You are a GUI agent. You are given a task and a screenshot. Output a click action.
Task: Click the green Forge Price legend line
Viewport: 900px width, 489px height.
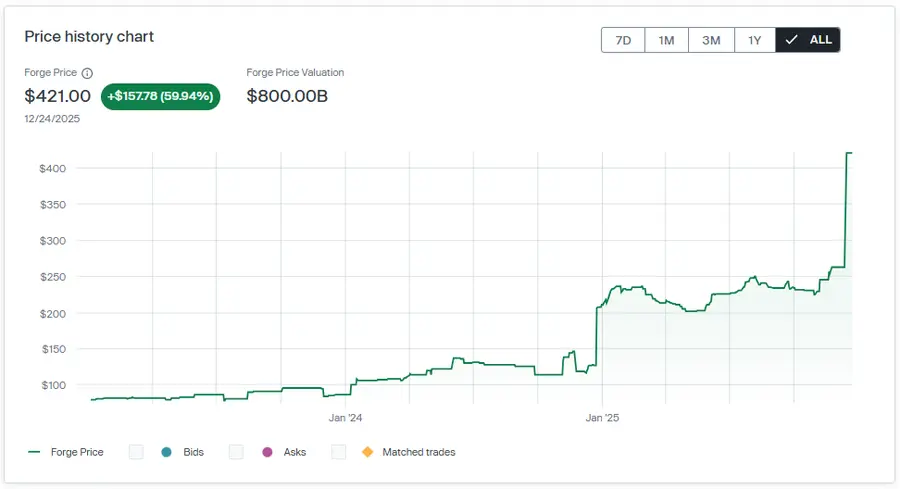tap(34, 452)
